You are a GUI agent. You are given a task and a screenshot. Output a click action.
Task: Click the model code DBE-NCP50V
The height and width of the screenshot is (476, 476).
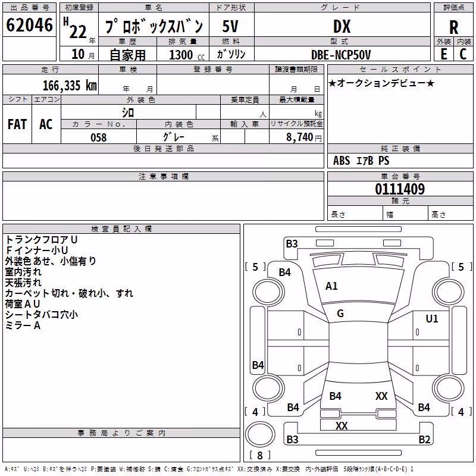tap(341, 55)
